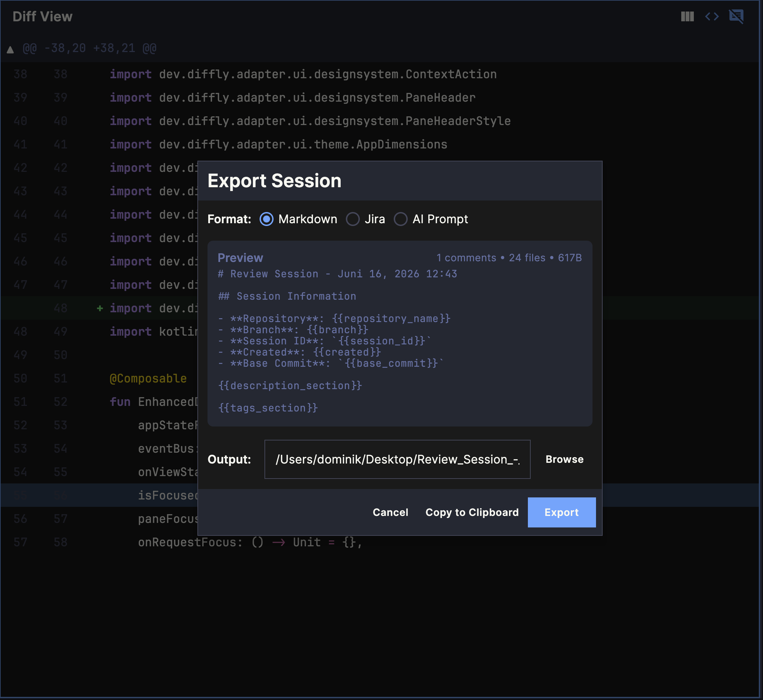Click Copy to Clipboard

(472, 512)
